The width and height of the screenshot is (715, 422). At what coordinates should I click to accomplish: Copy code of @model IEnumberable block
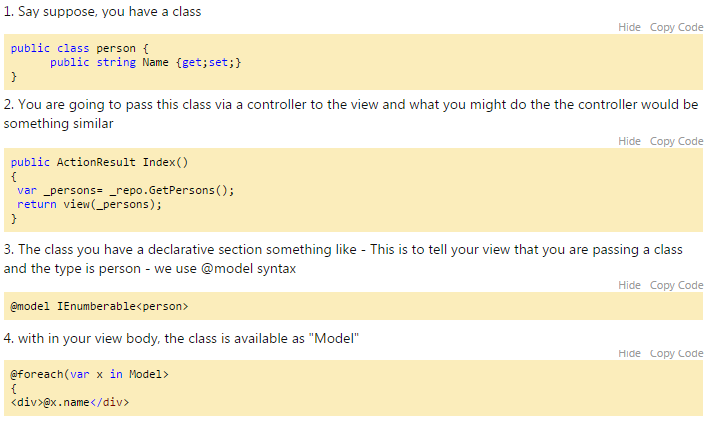pos(676,285)
